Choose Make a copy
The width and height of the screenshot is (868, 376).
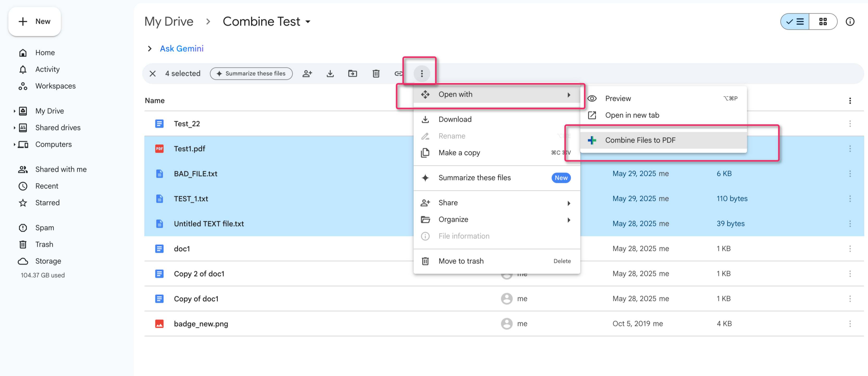point(497,153)
